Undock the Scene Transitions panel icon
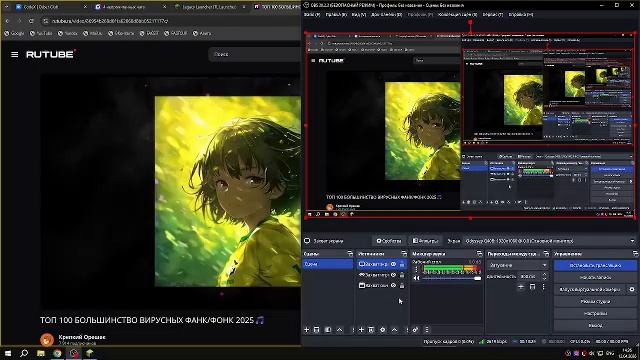 pyautogui.click(x=546, y=253)
